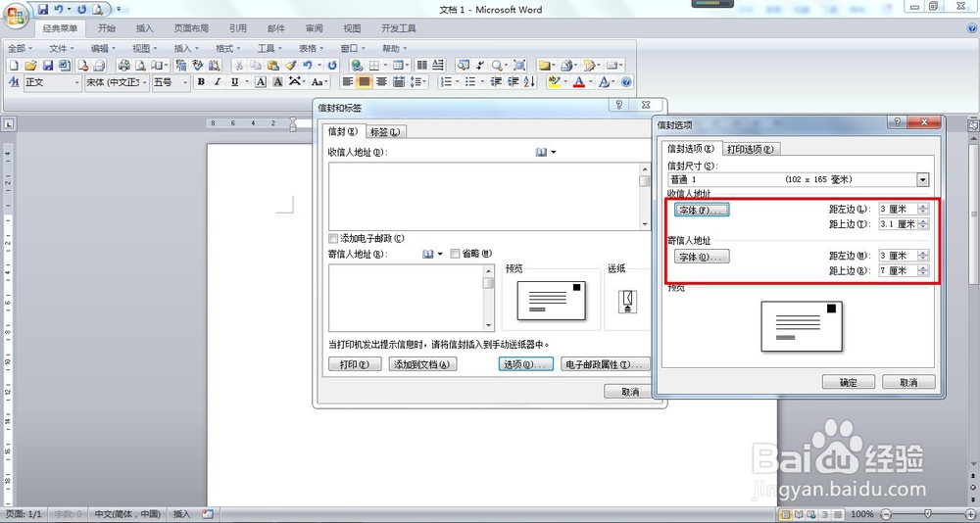
Task: Switch to the 邮件 ribbon tab
Action: click(275, 28)
